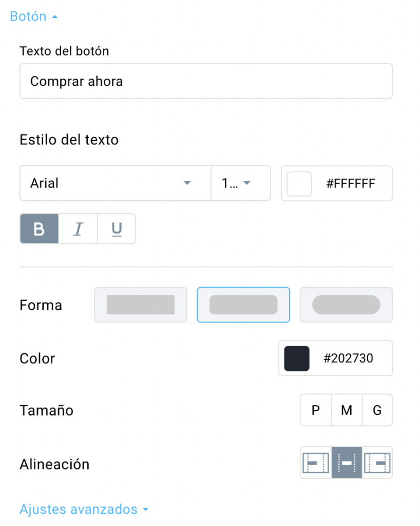Select pill-shaped button form
This screenshot has height=526, width=420.
(346, 305)
